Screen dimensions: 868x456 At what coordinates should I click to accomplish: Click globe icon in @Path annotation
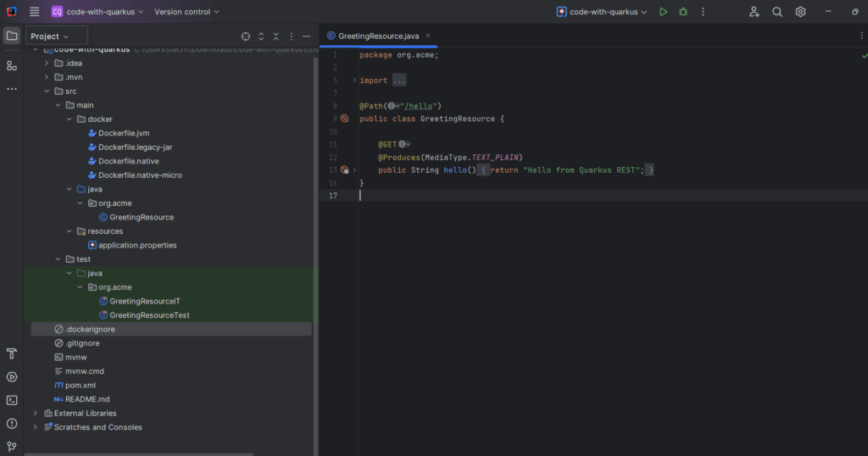coord(393,106)
